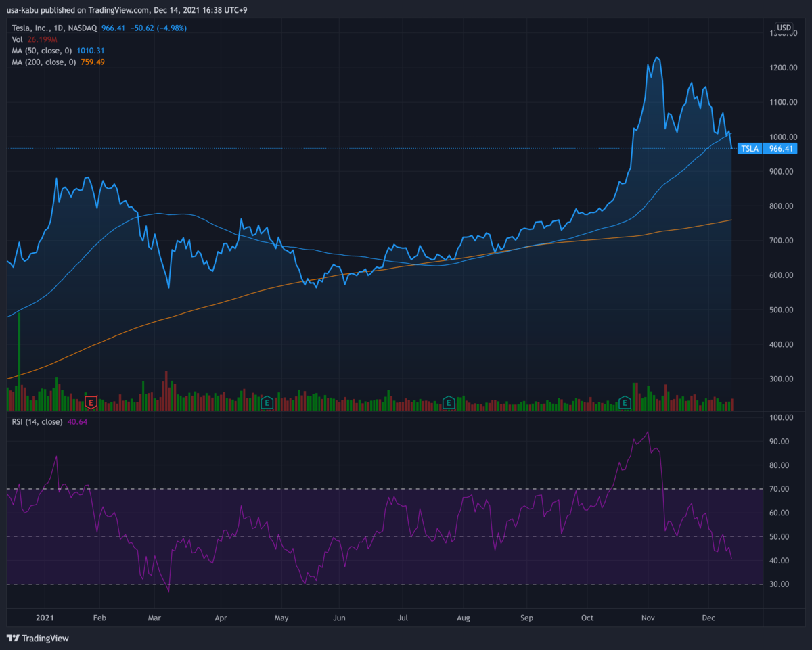Screen dimensions: 812x650
Task: Open the earnings marker in late October
Action: click(x=626, y=403)
